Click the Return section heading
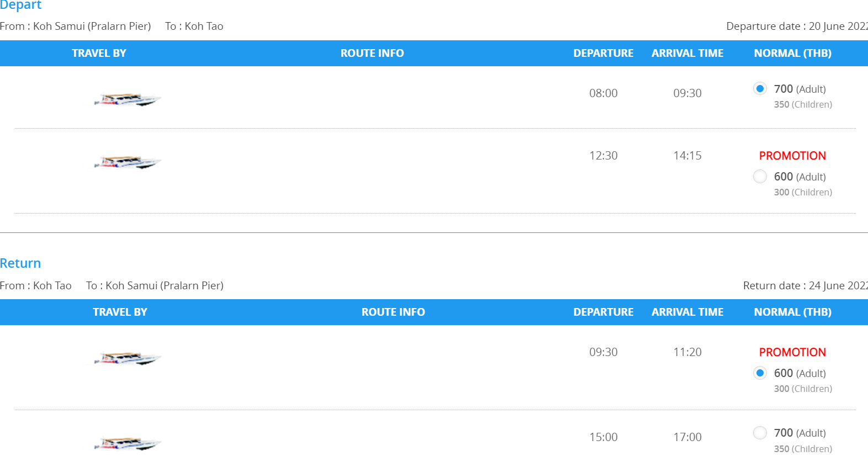 [x=20, y=263]
